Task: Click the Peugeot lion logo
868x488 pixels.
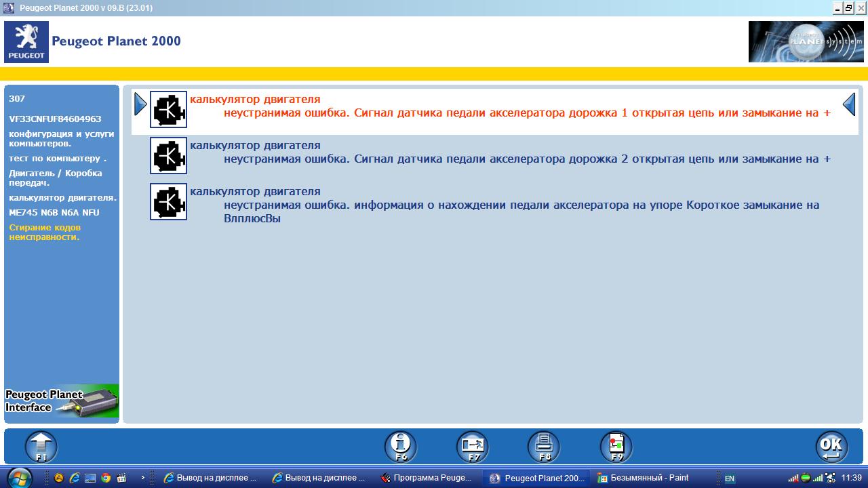Action: 26,41
